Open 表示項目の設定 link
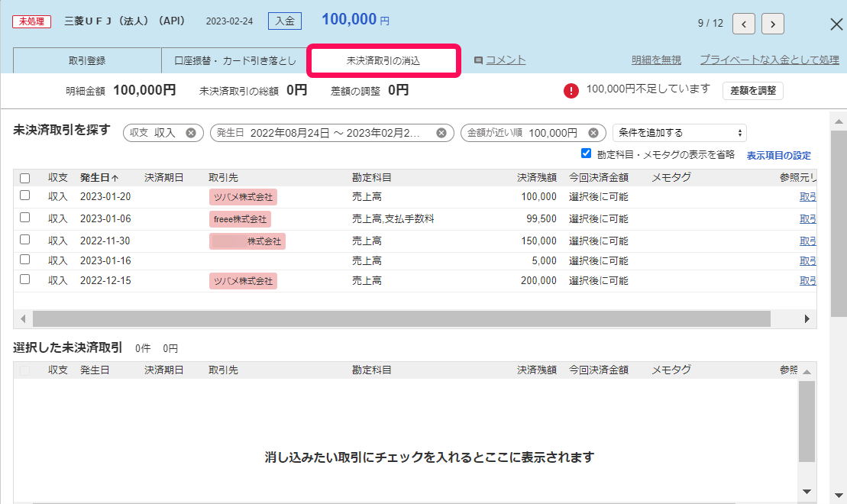 [x=779, y=156]
